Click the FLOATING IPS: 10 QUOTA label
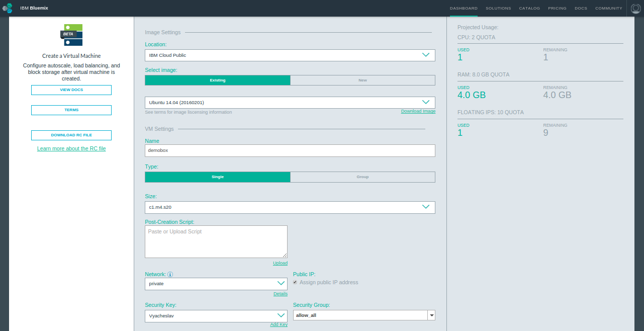 tap(491, 112)
